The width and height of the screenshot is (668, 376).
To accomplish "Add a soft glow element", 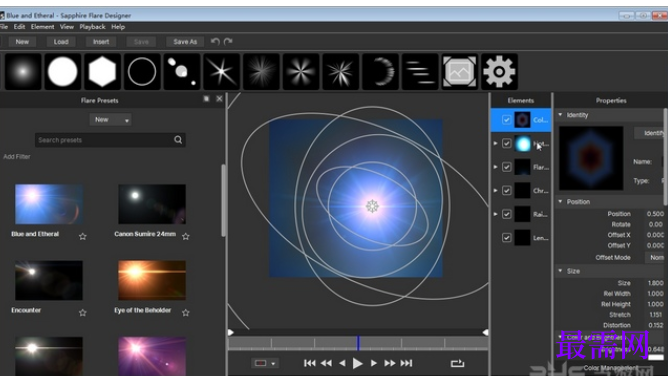I will pyautogui.click(x=23, y=72).
